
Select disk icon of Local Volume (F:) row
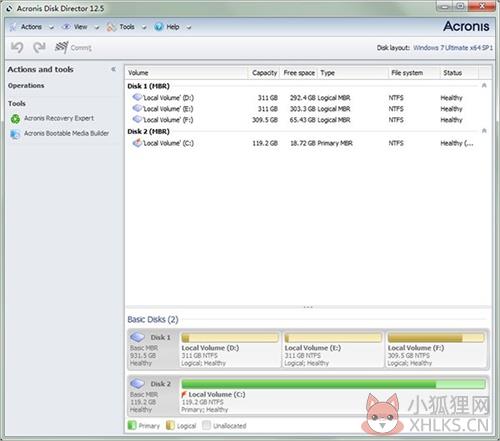(x=137, y=119)
